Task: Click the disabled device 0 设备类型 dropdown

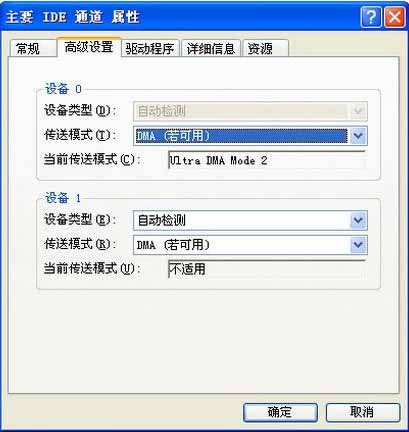Action: [x=250, y=111]
